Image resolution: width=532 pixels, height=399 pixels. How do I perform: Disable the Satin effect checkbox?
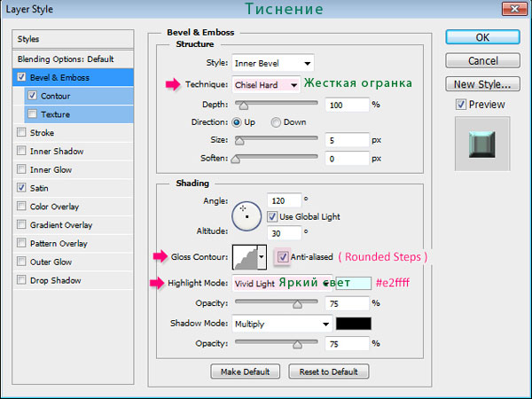click(21, 187)
